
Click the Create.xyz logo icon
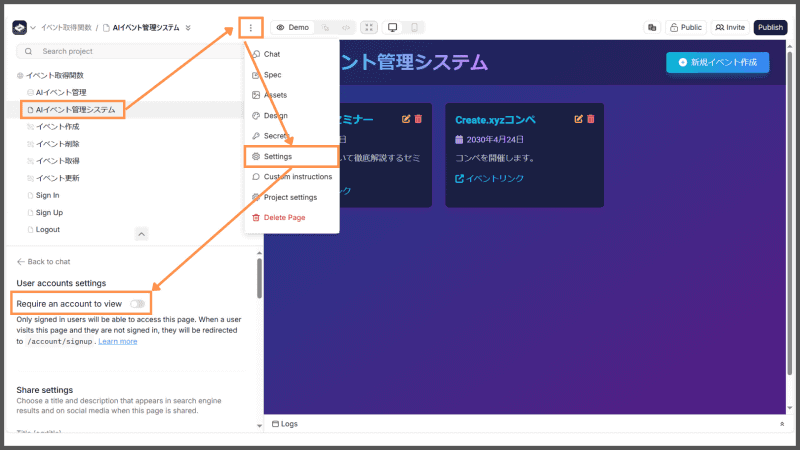coord(19,28)
